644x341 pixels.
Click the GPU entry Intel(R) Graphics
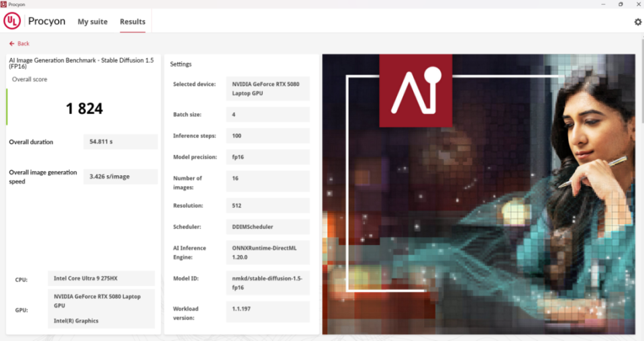pyautogui.click(x=76, y=321)
